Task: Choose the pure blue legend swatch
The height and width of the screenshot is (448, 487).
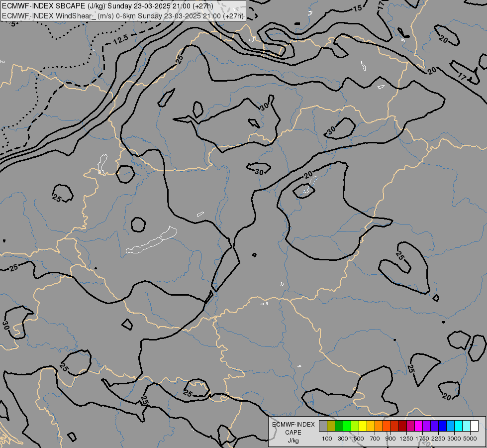Action: pyautogui.click(x=442, y=426)
